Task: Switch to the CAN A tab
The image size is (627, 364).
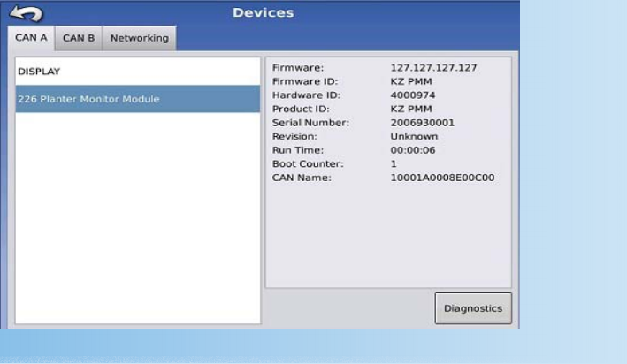Action: [31, 38]
